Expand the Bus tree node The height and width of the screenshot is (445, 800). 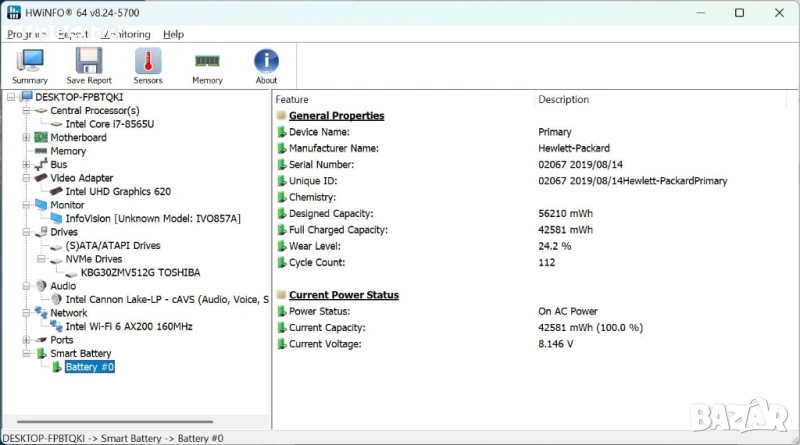coord(27,165)
